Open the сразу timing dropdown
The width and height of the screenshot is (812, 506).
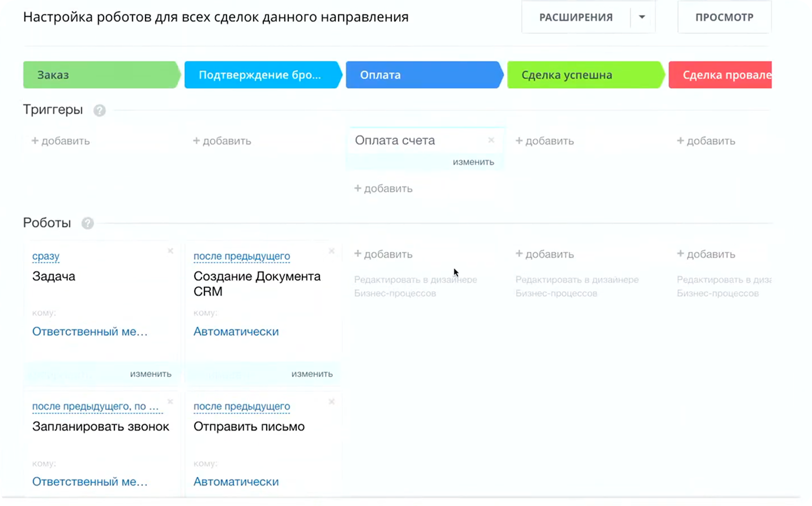[45, 256]
